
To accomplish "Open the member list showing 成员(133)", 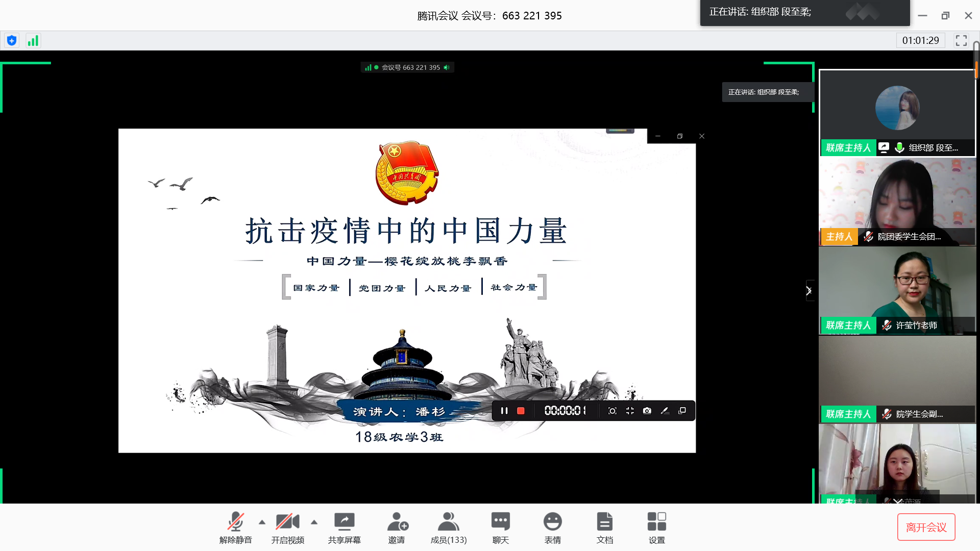I will point(449,527).
